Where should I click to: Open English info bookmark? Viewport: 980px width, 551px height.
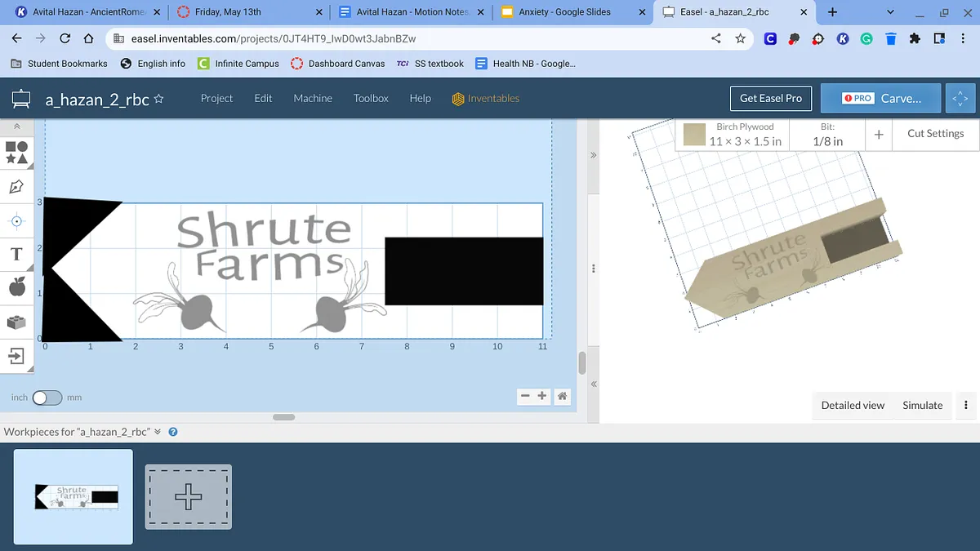153,64
